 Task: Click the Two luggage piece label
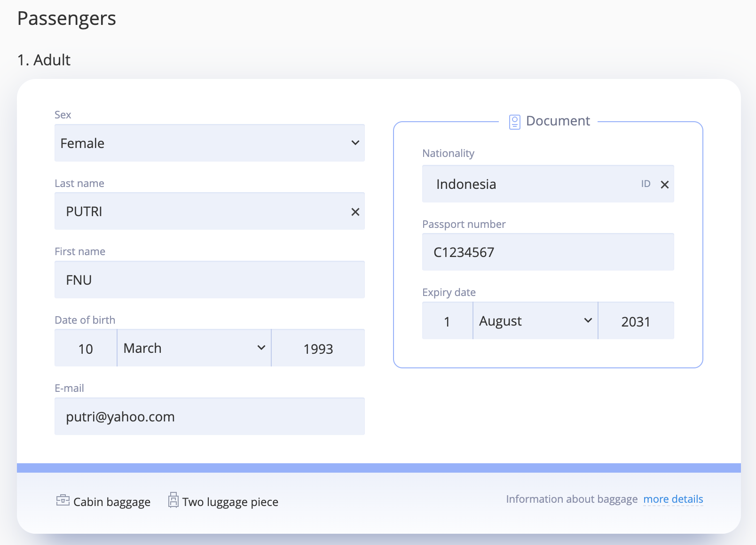(x=230, y=502)
